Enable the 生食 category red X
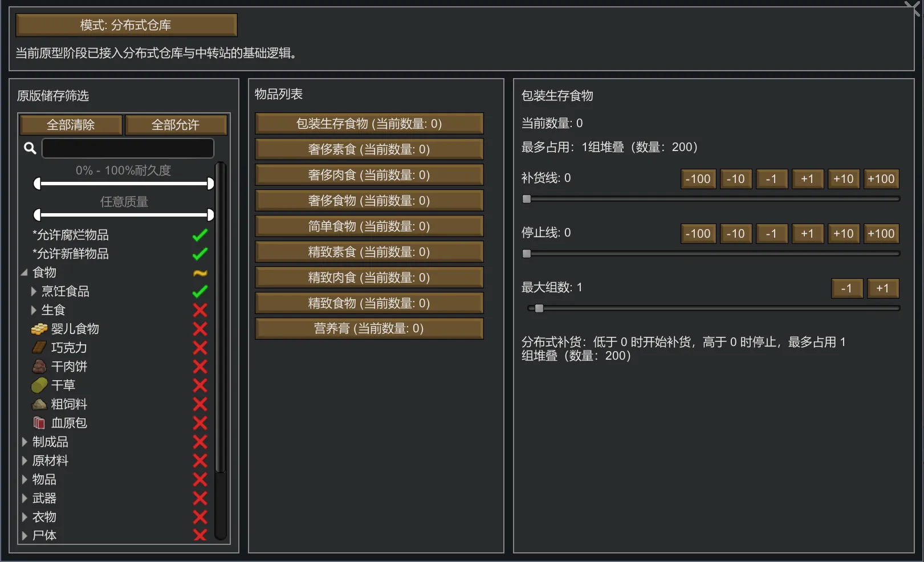The height and width of the screenshot is (562, 924). [x=200, y=310]
